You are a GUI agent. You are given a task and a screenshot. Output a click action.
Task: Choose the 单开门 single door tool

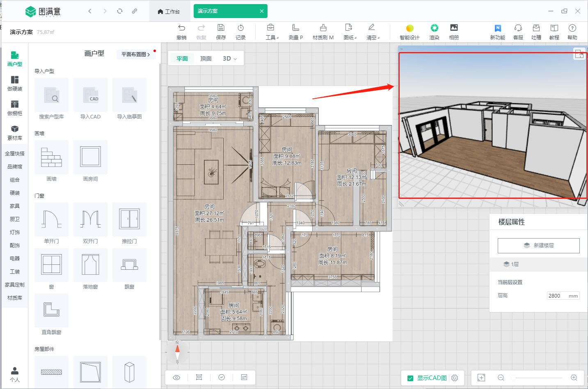51,219
